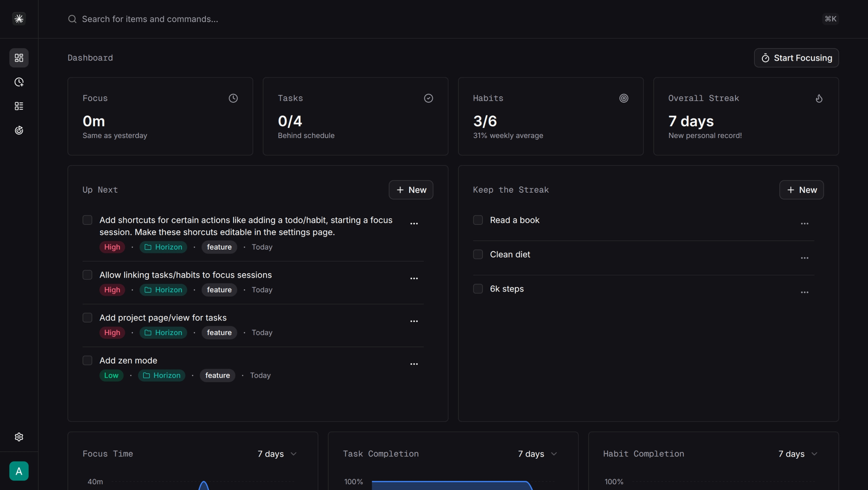Add a new task with the New button

point(411,190)
